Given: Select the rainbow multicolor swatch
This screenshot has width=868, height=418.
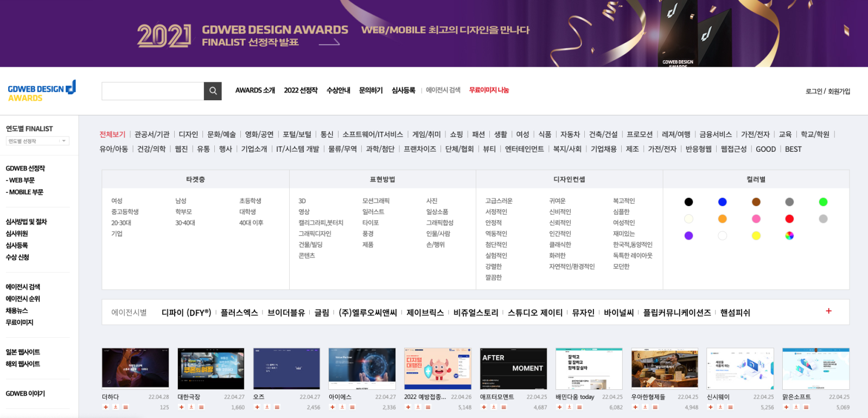Looking at the screenshot, I should click(789, 236).
